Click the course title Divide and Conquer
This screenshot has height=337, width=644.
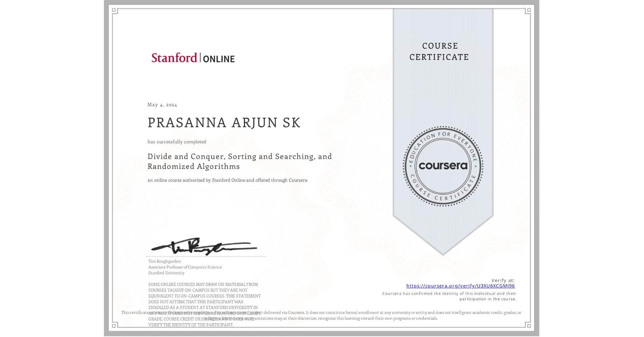(x=240, y=161)
